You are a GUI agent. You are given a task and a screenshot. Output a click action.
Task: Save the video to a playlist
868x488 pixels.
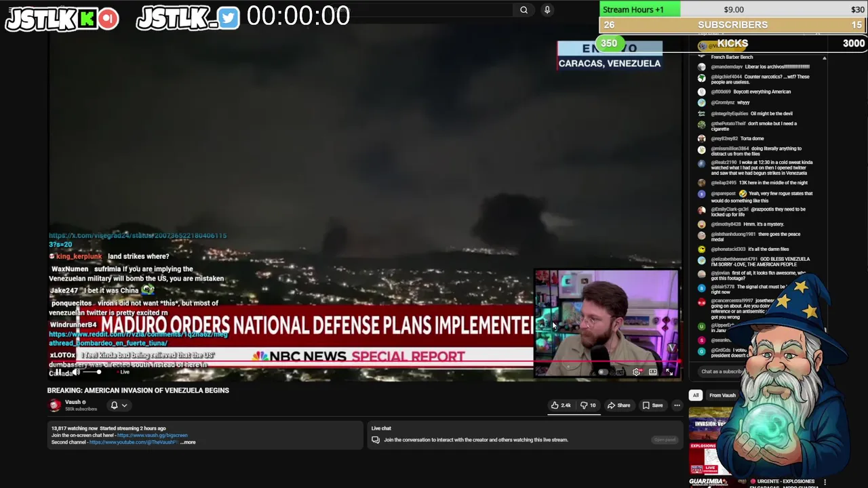[652, 405]
